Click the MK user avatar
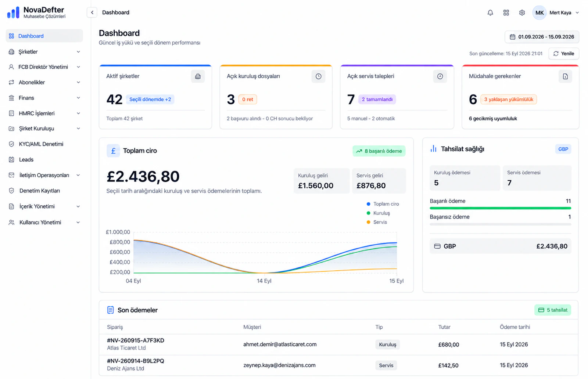 [539, 12]
